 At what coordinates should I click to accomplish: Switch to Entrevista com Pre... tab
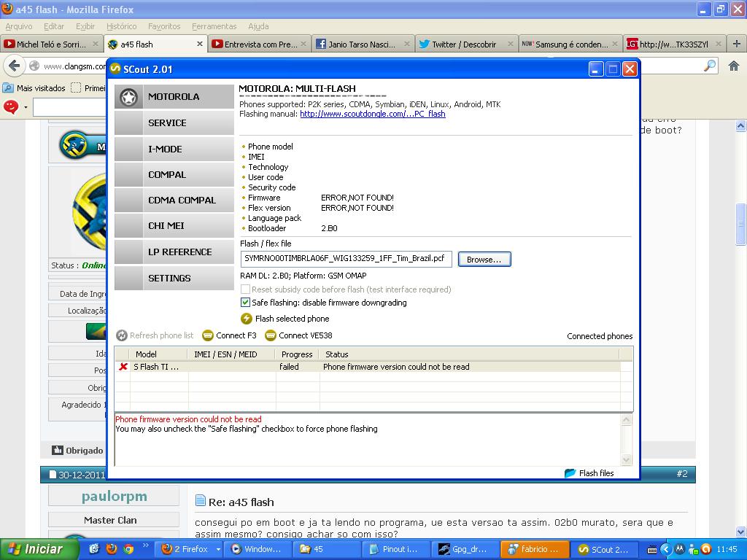(260, 44)
